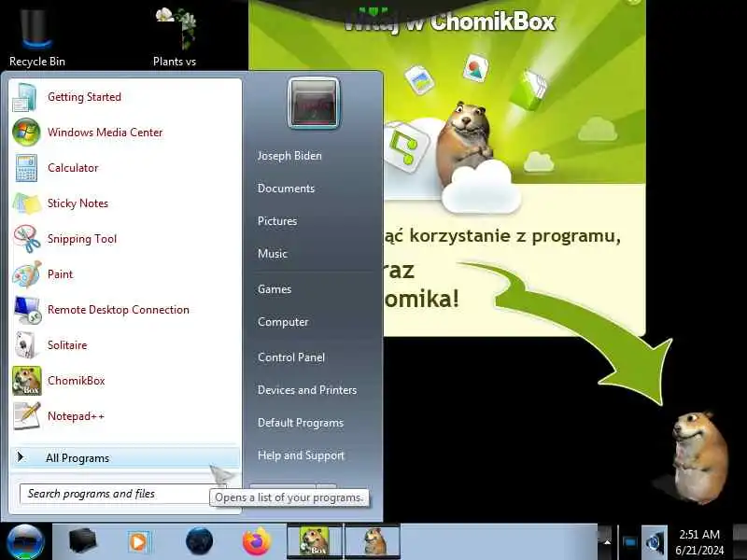Launch Windows Media Center entry

pos(125,133)
